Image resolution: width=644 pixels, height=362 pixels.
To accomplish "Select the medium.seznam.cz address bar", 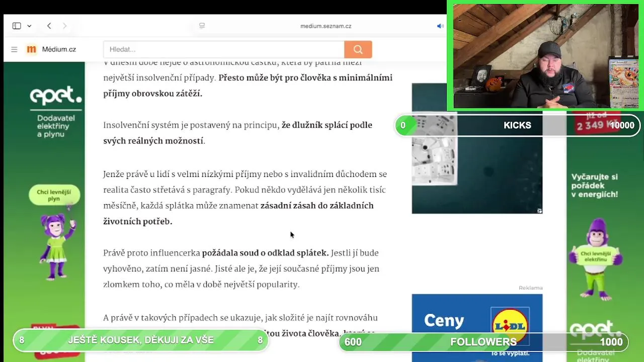I will [326, 26].
